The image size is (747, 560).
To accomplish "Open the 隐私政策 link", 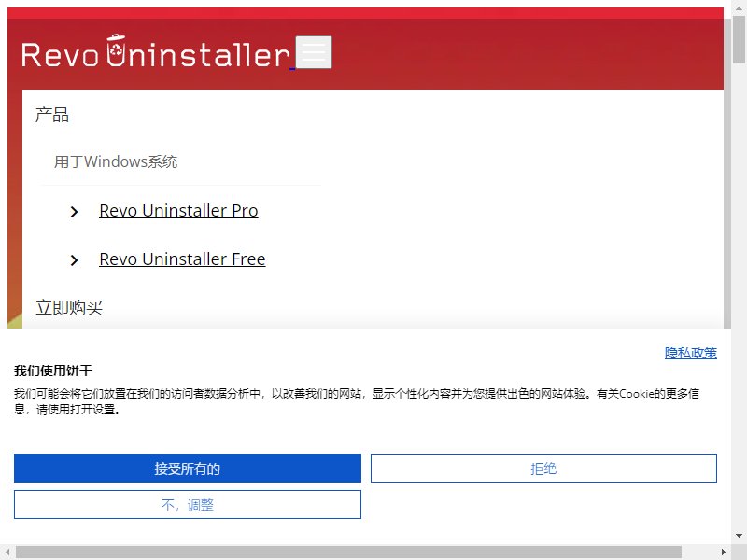I will click(691, 353).
